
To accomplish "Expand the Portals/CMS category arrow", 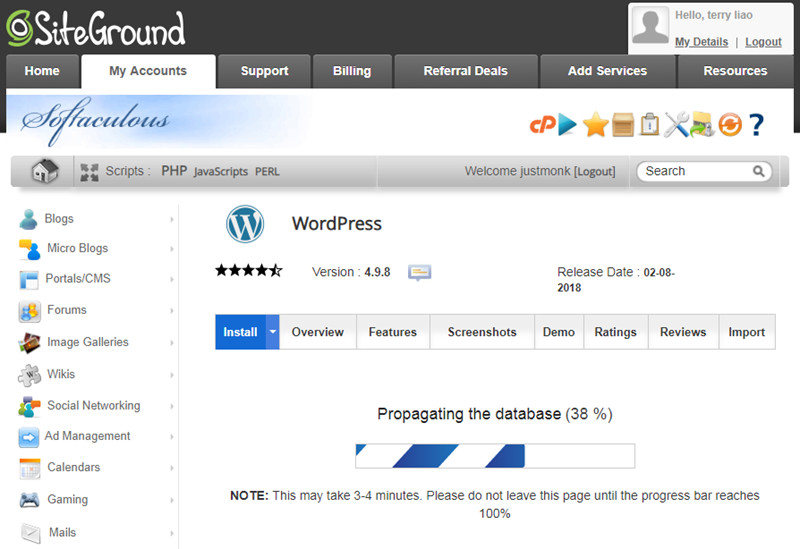I will 172,280.
